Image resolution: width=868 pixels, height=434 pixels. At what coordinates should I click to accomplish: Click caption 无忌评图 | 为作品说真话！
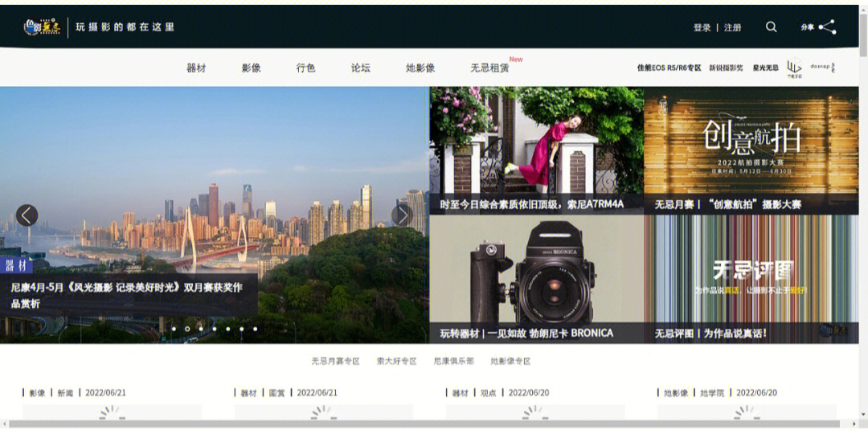tap(710, 334)
